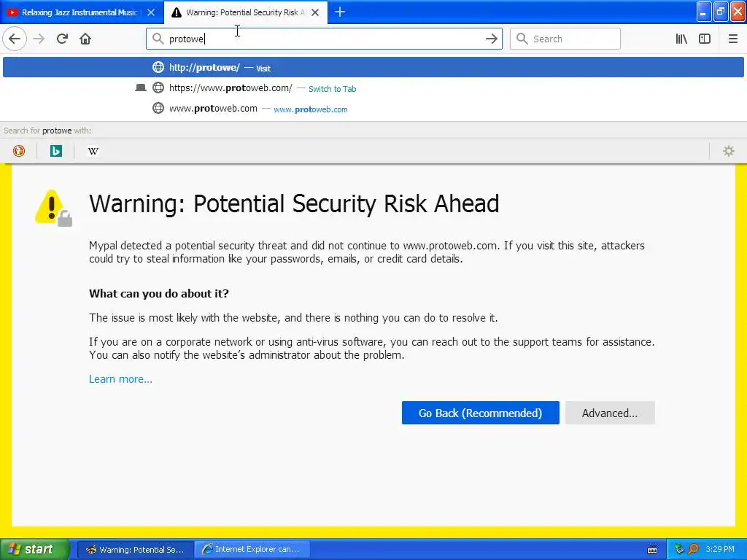The height and width of the screenshot is (560, 747).
Task: Focus the address bar containing protowe
Action: point(324,39)
